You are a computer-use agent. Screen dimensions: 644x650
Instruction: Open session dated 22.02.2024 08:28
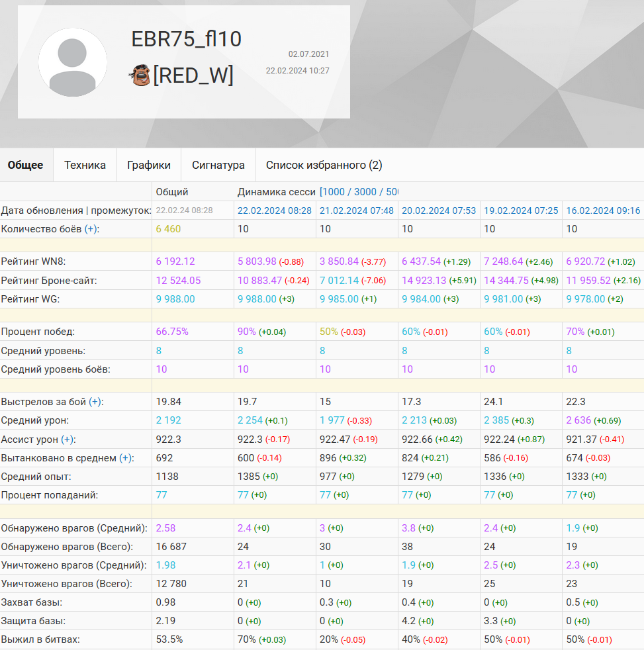click(275, 210)
